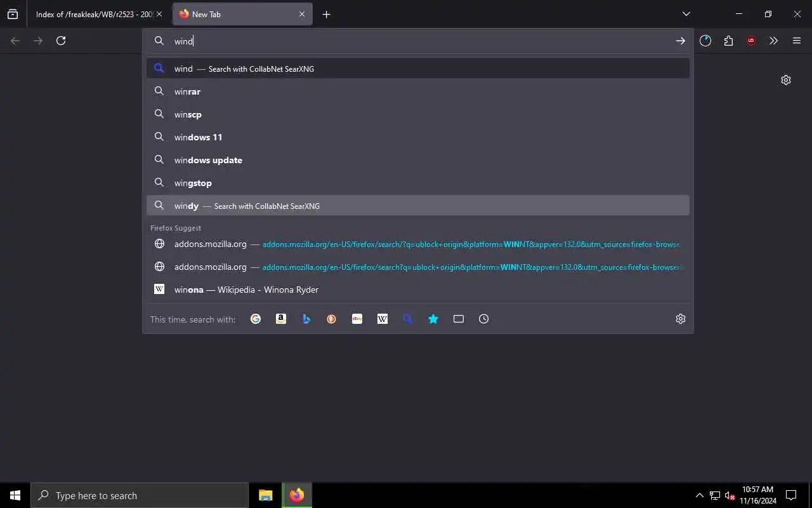Open File Explorer from the taskbar
The width and height of the screenshot is (812, 508).
tap(266, 495)
